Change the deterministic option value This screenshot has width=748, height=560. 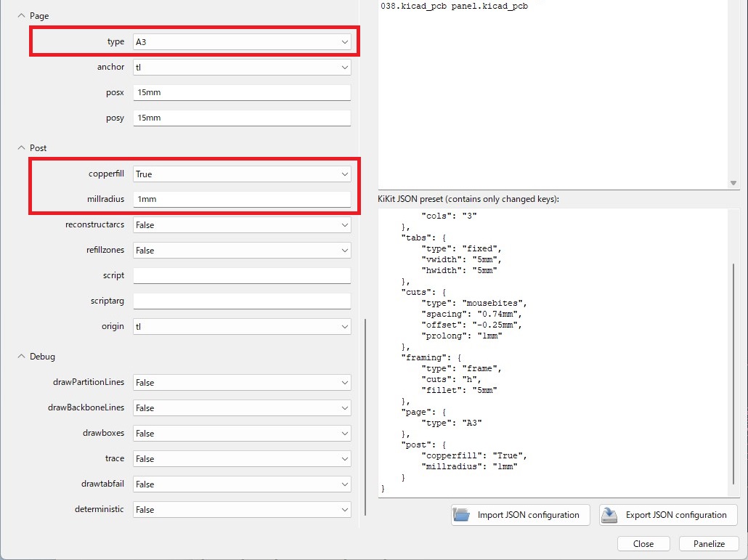(242, 510)
